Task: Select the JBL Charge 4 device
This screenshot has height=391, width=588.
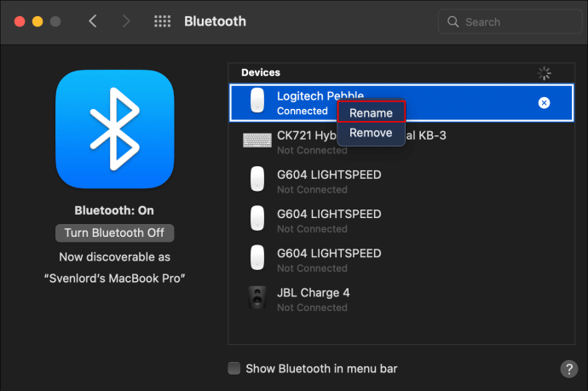Action: pyautogui.click(x=401, y=300)
